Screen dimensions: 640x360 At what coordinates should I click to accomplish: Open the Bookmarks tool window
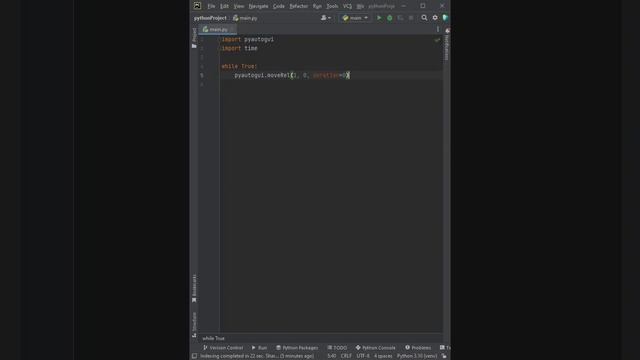click(194, 288)
